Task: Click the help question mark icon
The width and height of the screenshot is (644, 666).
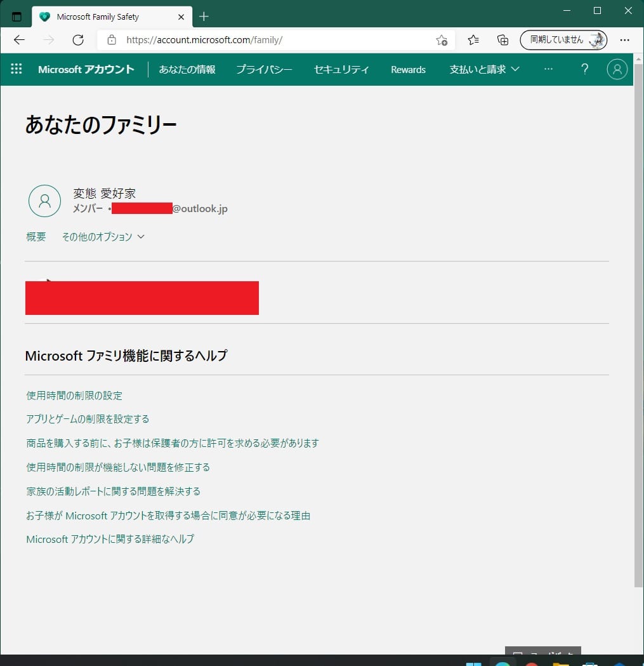Action: pos(584,69)
